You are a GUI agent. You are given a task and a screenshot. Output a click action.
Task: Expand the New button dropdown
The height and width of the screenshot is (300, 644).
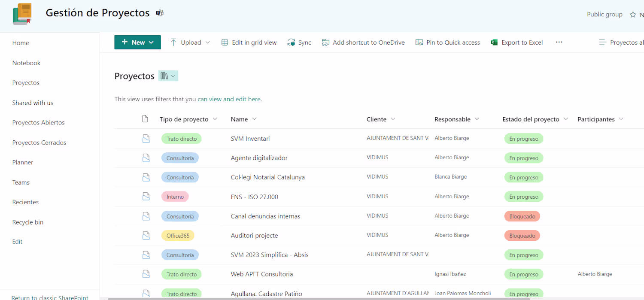point(151,42)
